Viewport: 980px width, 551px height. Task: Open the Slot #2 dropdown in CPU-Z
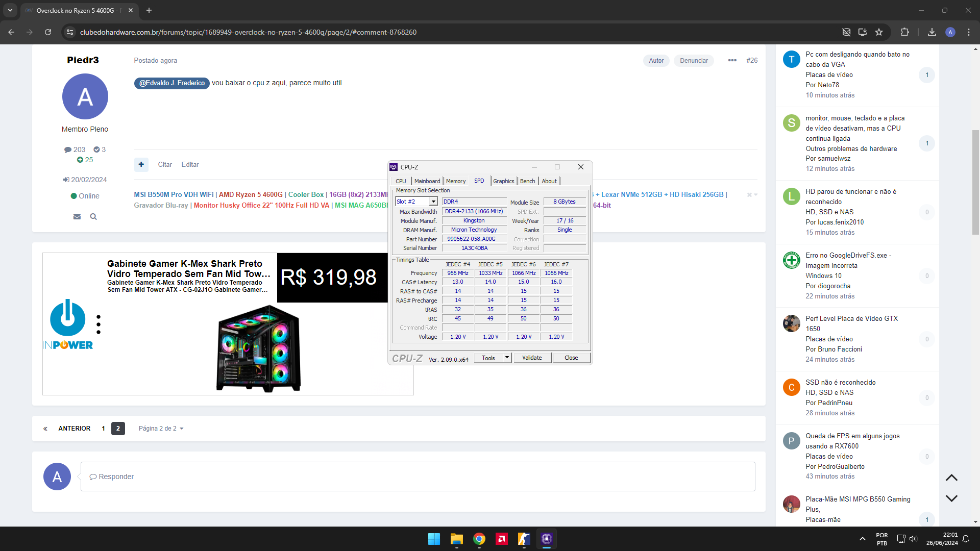(x=433, y=202)
